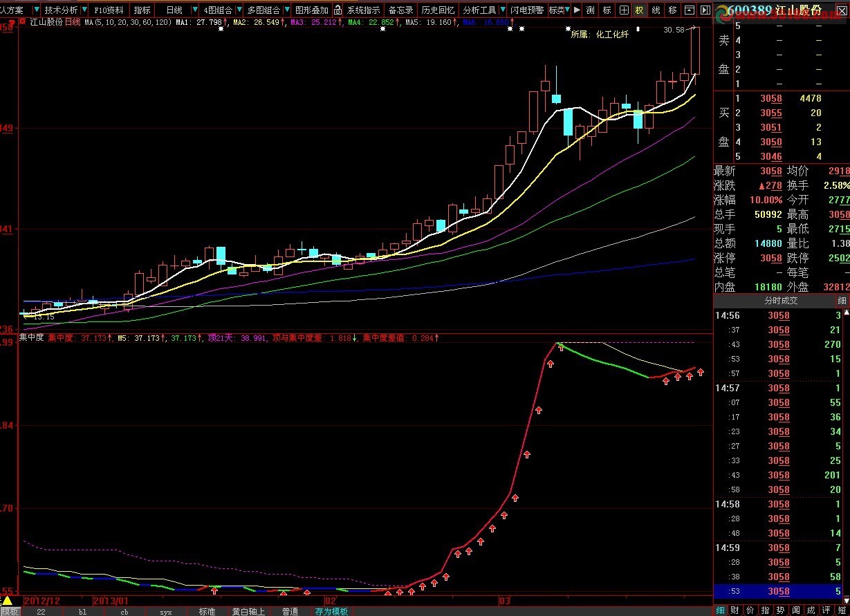Select the 模板 tab in the bottom bar
Viewport: 850px width, 616px height.
pos(10,611)
